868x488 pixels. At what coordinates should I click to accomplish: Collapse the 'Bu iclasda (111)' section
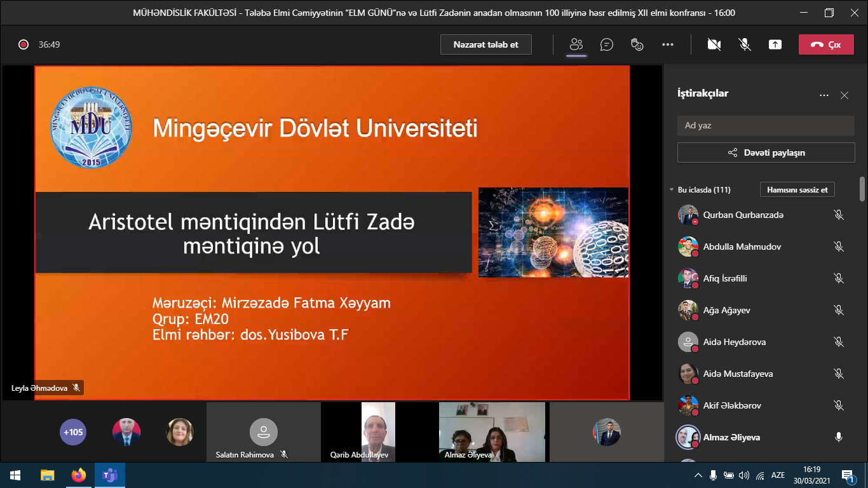coord(672,190)
